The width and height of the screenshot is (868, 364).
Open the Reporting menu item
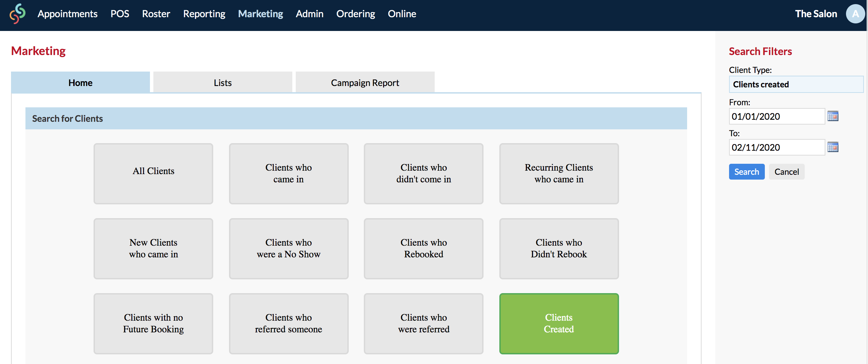pos(204,14)
